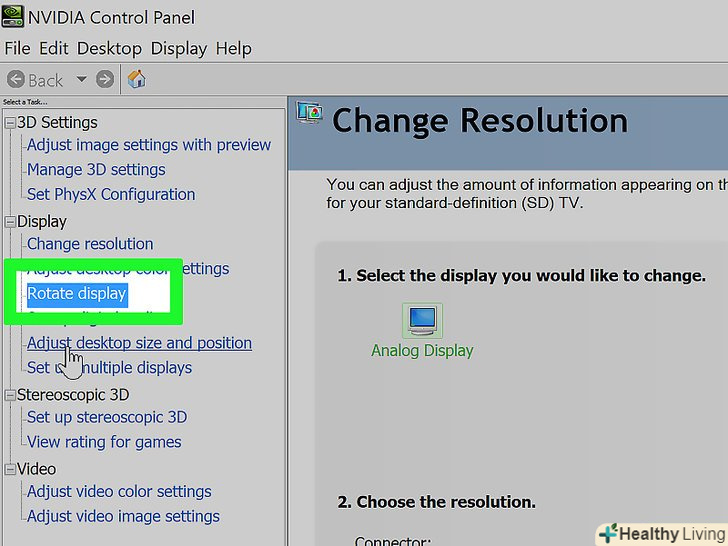Open the Desktop menu
Screen dimensions: 728x546
tap(109, 48)
